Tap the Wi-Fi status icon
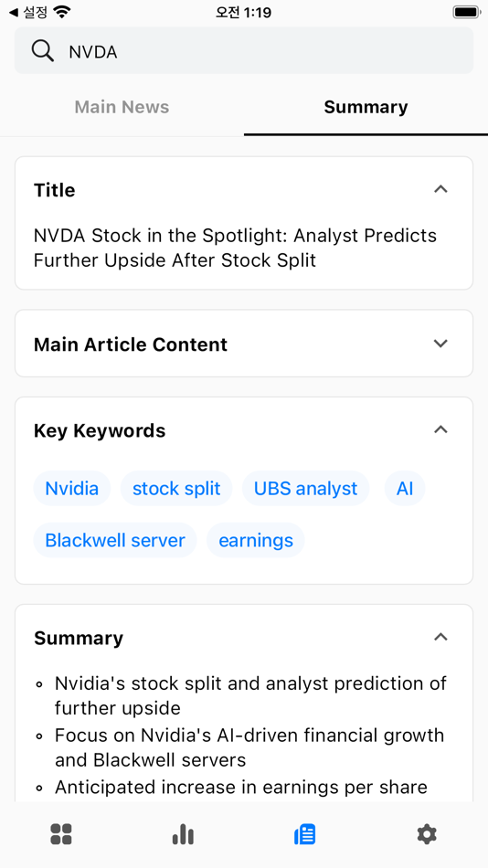 (62, 12)
